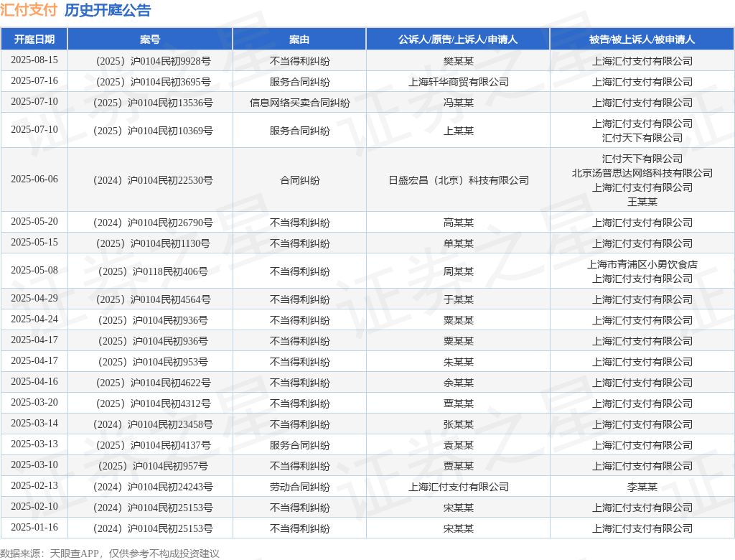Click the 汇付支付 title text
Image resolution: width=735 pixels, height=560 pixels.
tap(29, 10)
